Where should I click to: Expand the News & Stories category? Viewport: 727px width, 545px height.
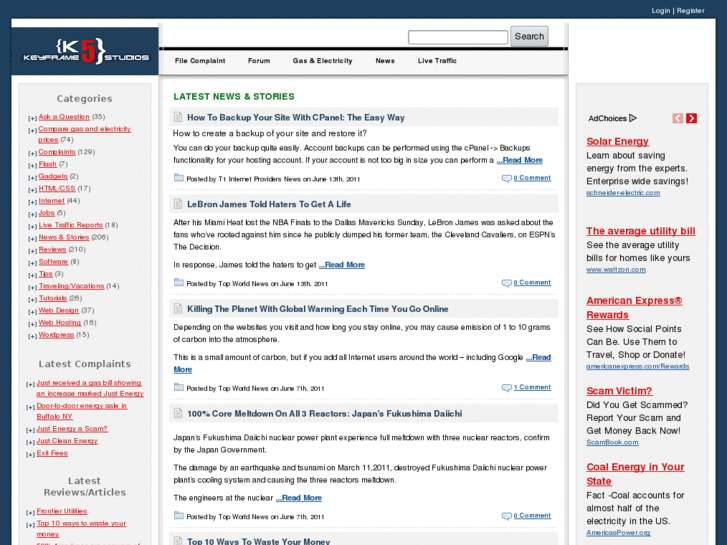click(32, 238)
